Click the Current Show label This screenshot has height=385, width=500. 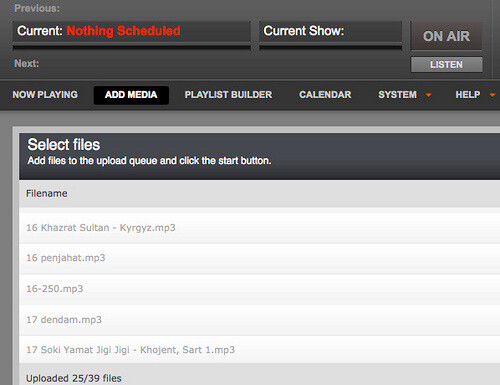tap(304, 31)
